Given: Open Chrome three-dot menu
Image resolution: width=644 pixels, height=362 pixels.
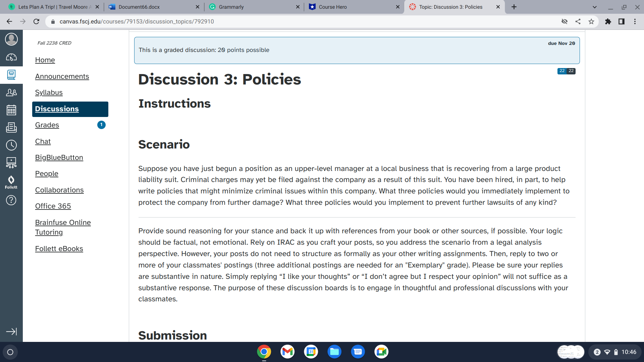Looking at the screenshot, I should click(x=635, y=21).
